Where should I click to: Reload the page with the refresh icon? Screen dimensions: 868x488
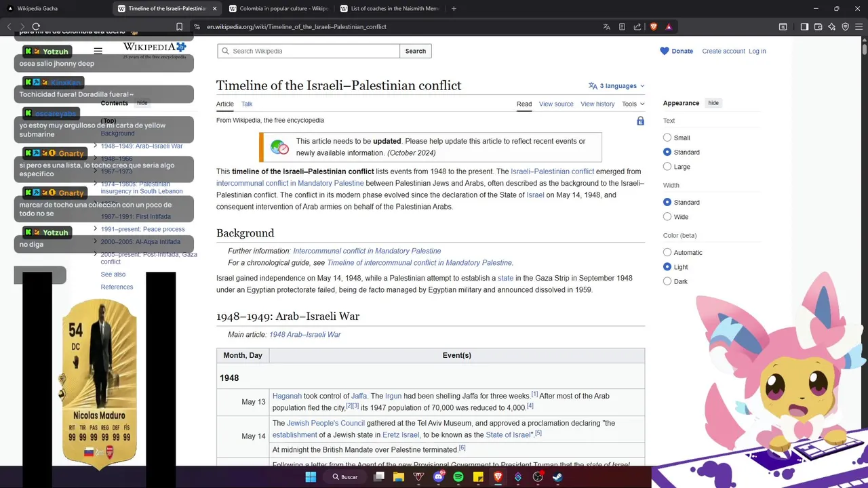pyautogui.click(x=36, y=26)
